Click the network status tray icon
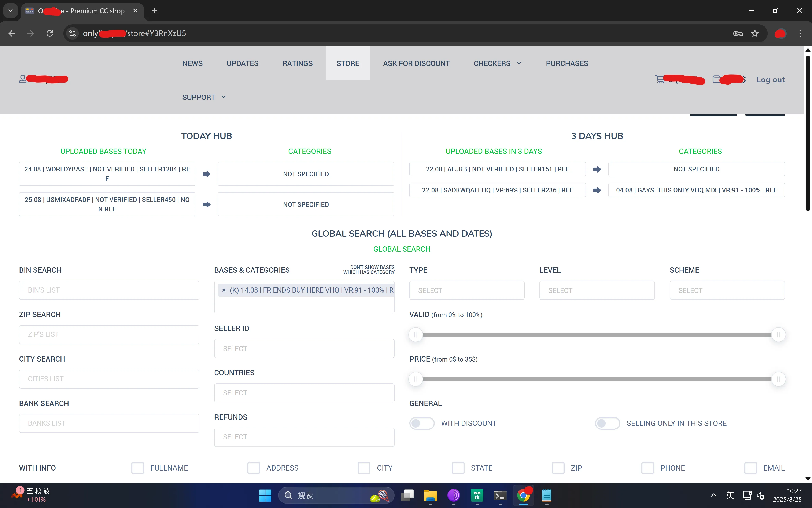The height and width of the screenshot is (508, 812). point(747,495)
